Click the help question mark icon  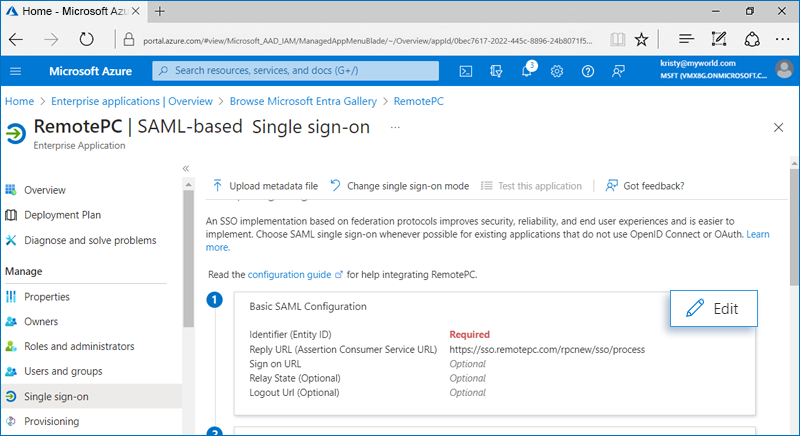pos(588,71)
